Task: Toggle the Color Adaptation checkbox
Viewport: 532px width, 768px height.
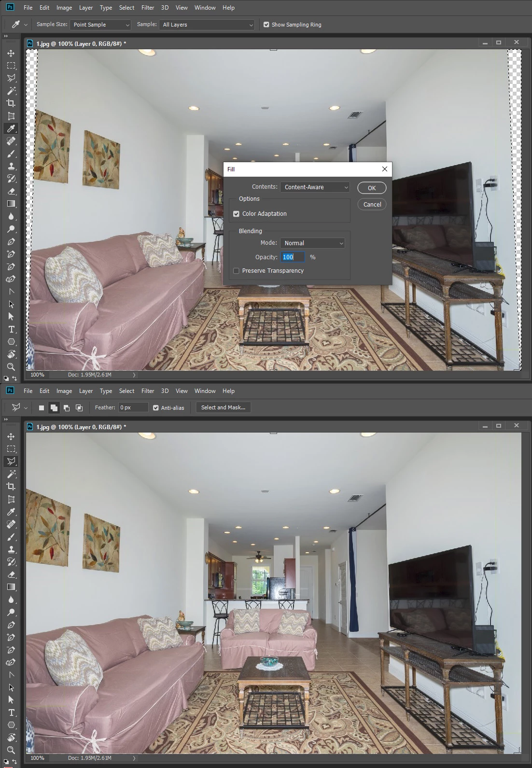Action: 236,214
